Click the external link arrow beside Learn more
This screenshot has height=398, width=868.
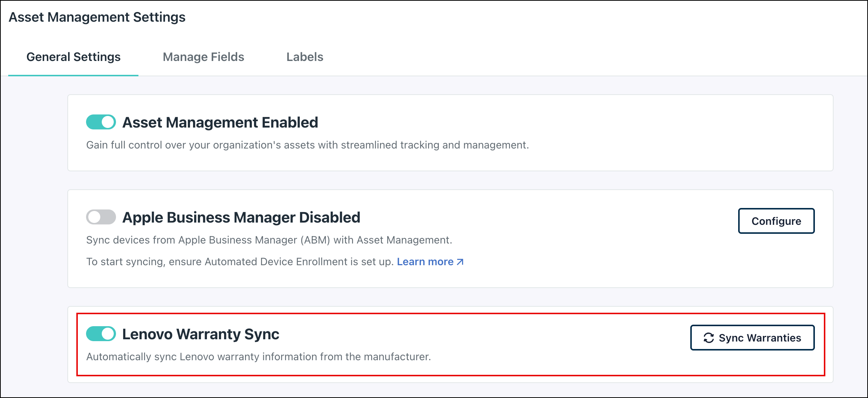point(459,262)
